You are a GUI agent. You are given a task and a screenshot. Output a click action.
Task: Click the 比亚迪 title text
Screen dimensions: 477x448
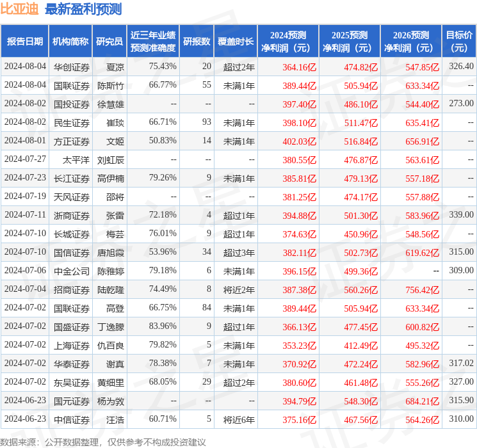click(x=19, y=9)
